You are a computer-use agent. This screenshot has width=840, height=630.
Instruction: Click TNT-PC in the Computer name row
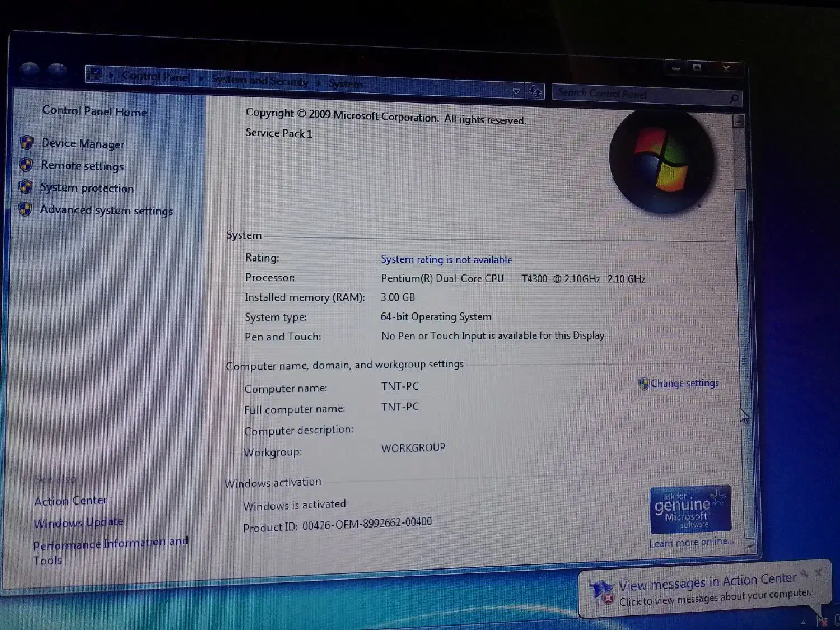coord(400,386)
